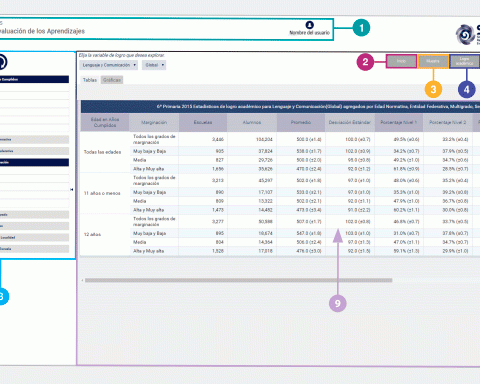Click the Promedio column header
480x384 pixels.
tap(301, 122)
